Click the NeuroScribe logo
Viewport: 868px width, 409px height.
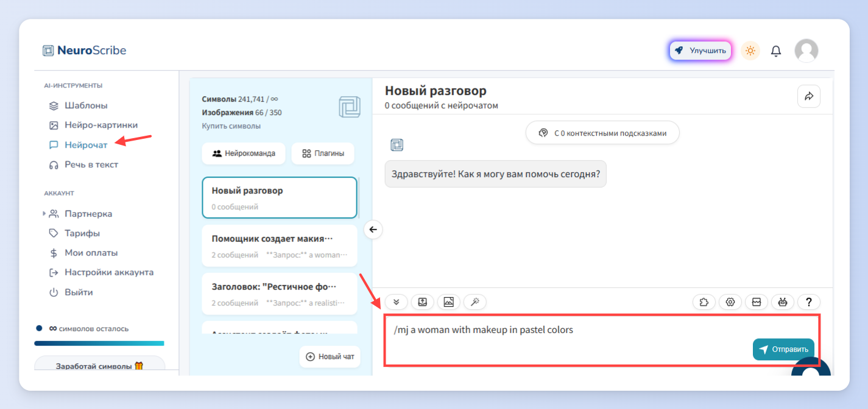coord(84,51)
